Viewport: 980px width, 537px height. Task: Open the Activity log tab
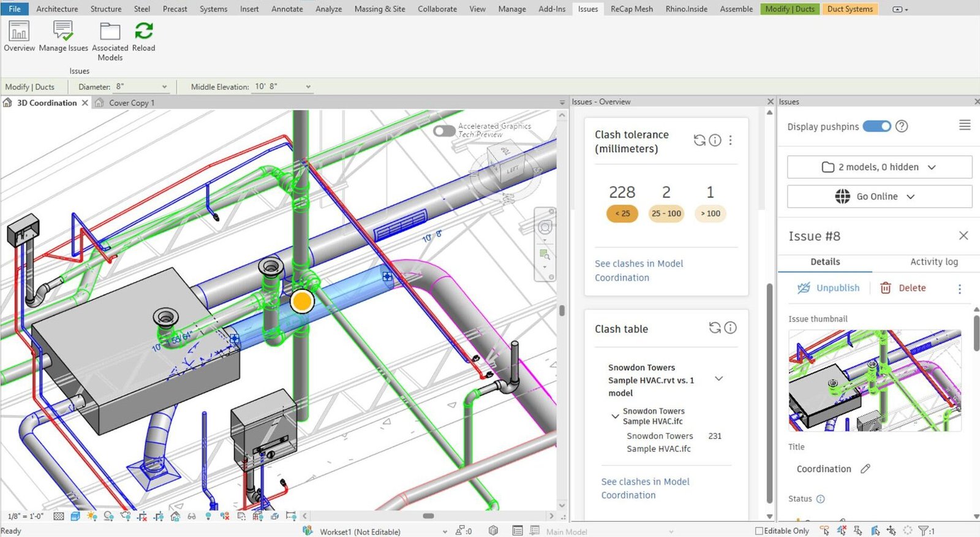coord(933,262)
